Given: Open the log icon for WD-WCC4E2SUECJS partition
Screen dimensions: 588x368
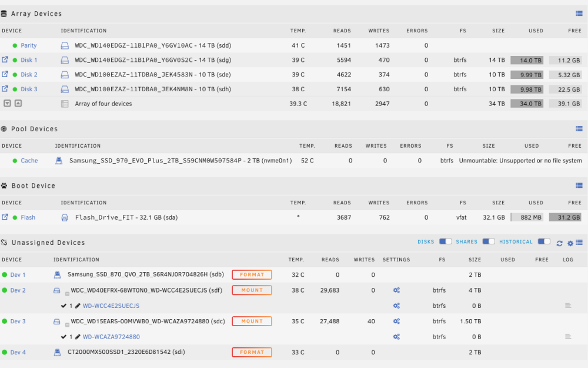Looking at the screenshot, I should (568, 306).
